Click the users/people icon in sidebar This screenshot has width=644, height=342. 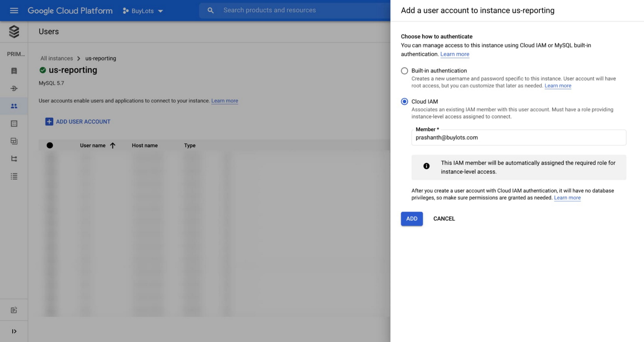click(14, 105)
